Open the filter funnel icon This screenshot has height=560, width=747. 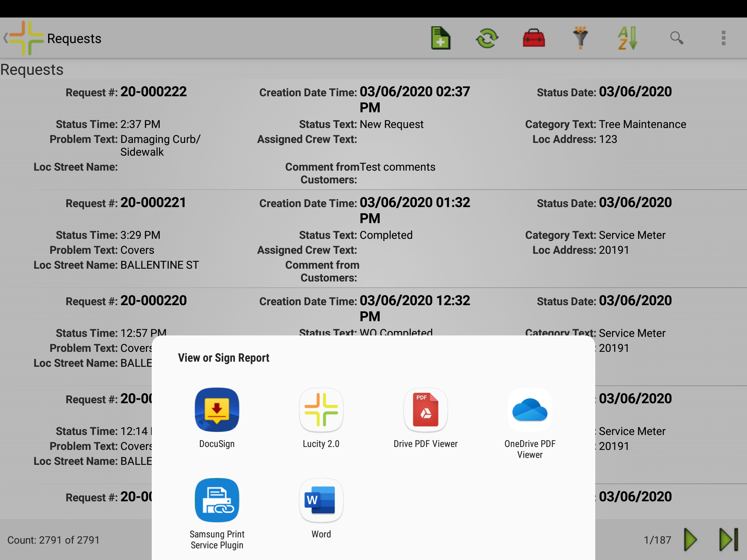[x=580, y=38]
